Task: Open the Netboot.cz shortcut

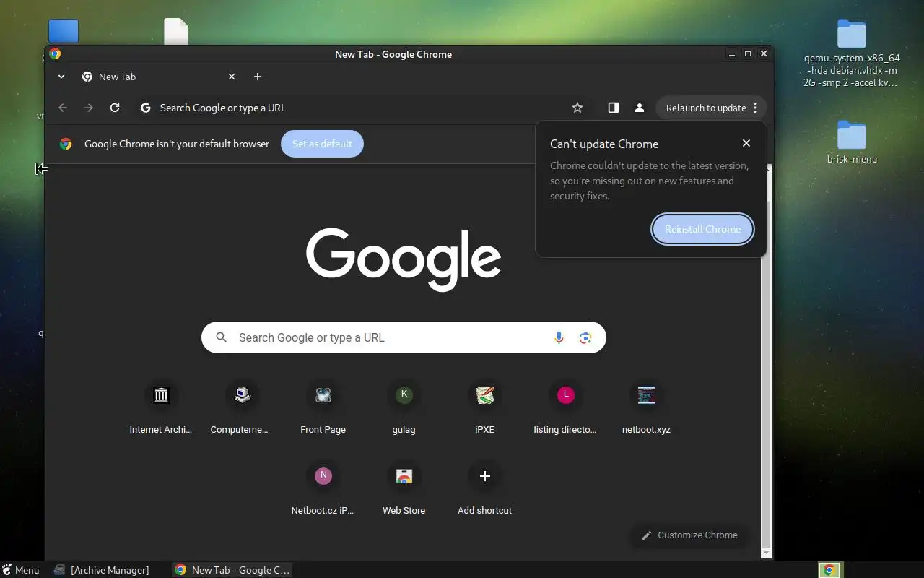Action: click(323, 489)
